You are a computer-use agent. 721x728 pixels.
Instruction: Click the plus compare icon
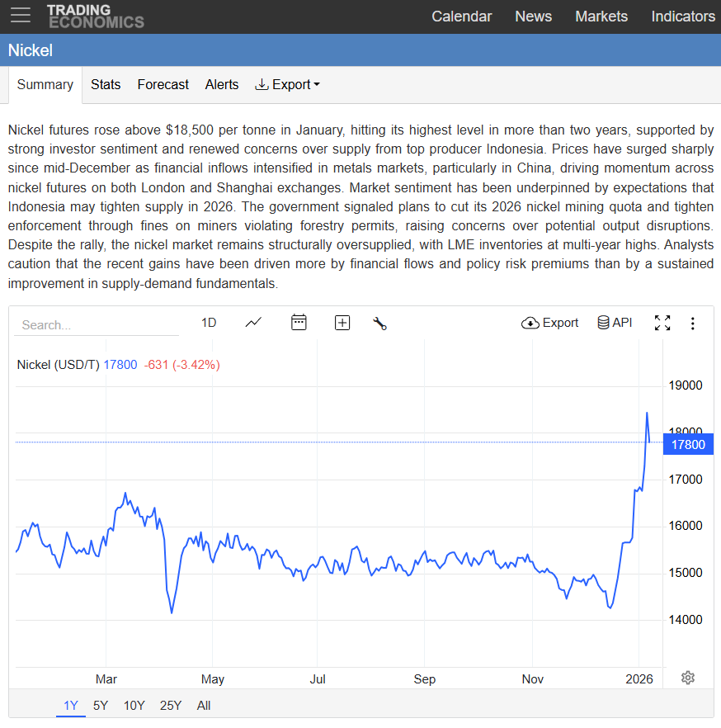342,323
